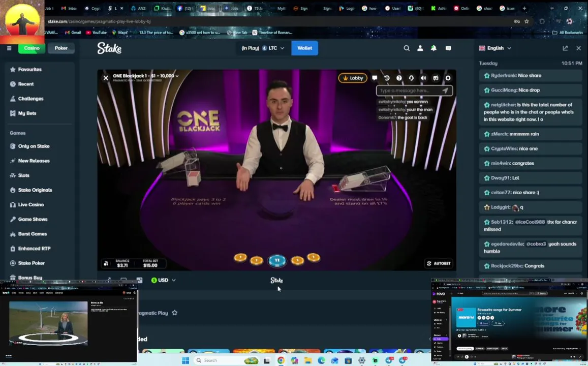Click the news video thumbnail with wind turbines
This screenshot has height=366, width=588.
(48, 323)
